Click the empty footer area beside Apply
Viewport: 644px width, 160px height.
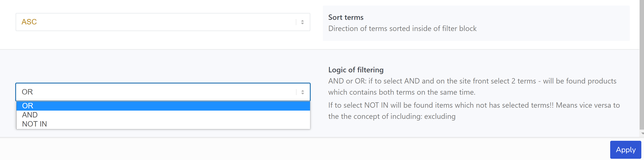[300, 149]
